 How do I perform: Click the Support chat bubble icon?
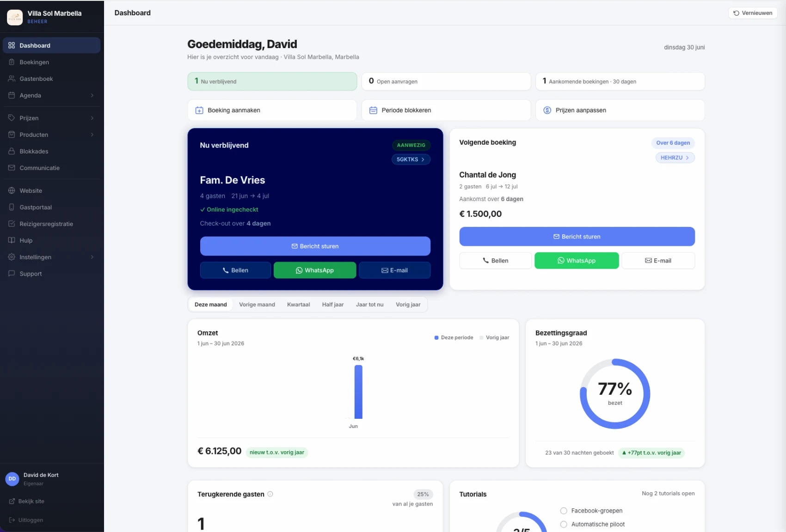tap(12, 274)
